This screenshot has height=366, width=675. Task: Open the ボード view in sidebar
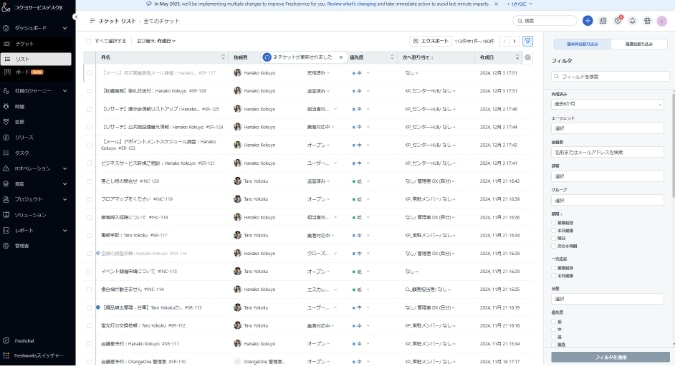(x=23, y=72)
